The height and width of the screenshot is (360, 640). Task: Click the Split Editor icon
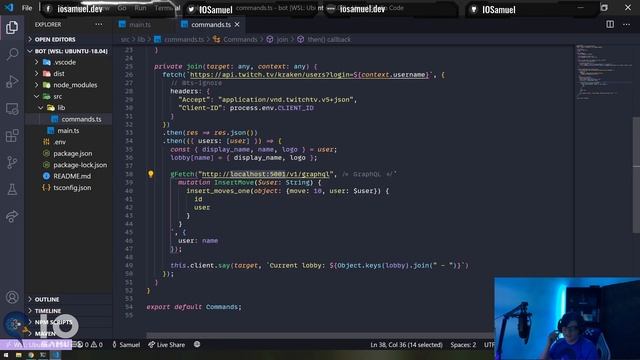[610, 24]
